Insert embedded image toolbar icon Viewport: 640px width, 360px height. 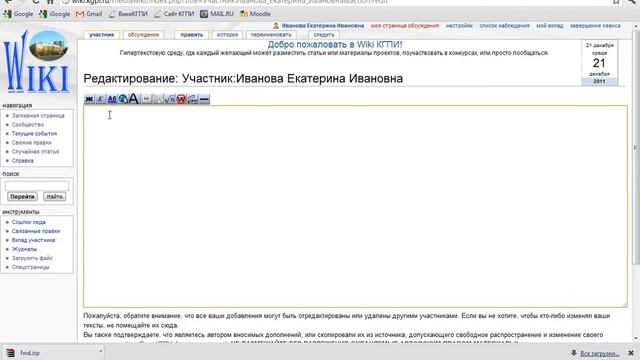pos(146,99)
